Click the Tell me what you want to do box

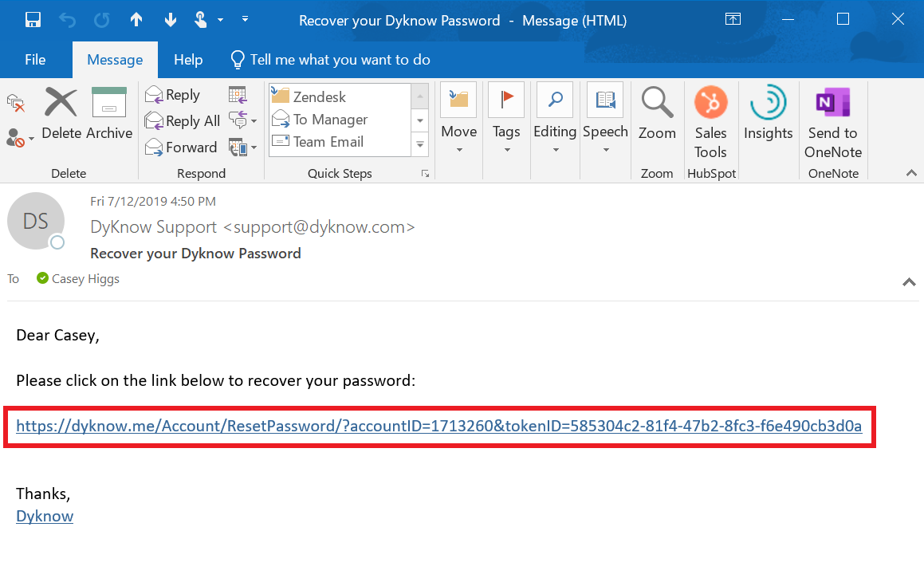[330, 60]
